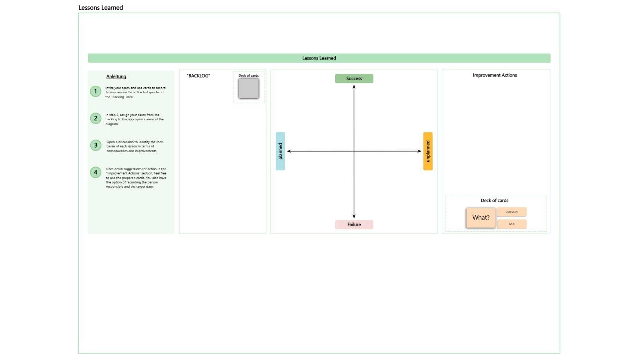Click the "Note down suggestions" instruction text
Image resolution: width=644 pixels, height=362 pixels.
click(x=136, y=178)
